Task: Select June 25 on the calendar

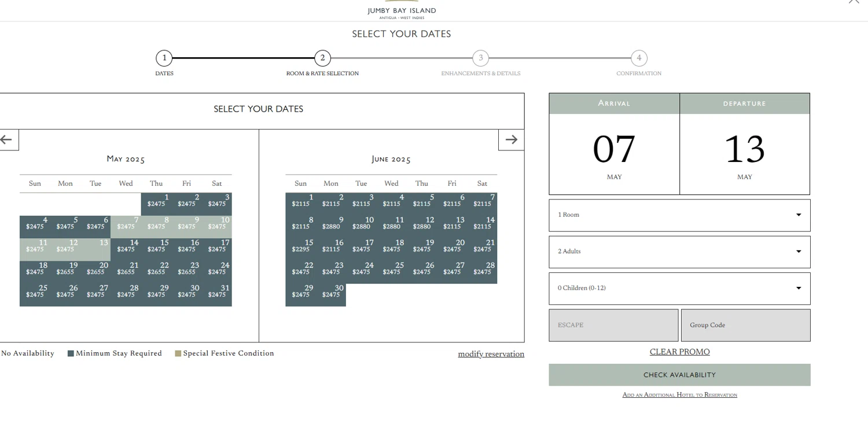Action: [x=391, y=272]
